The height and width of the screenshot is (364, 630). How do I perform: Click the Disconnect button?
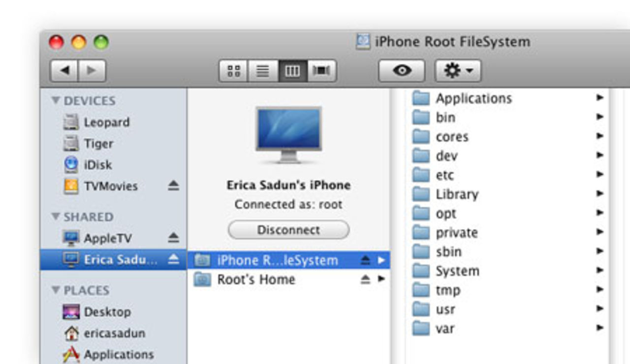288,230
